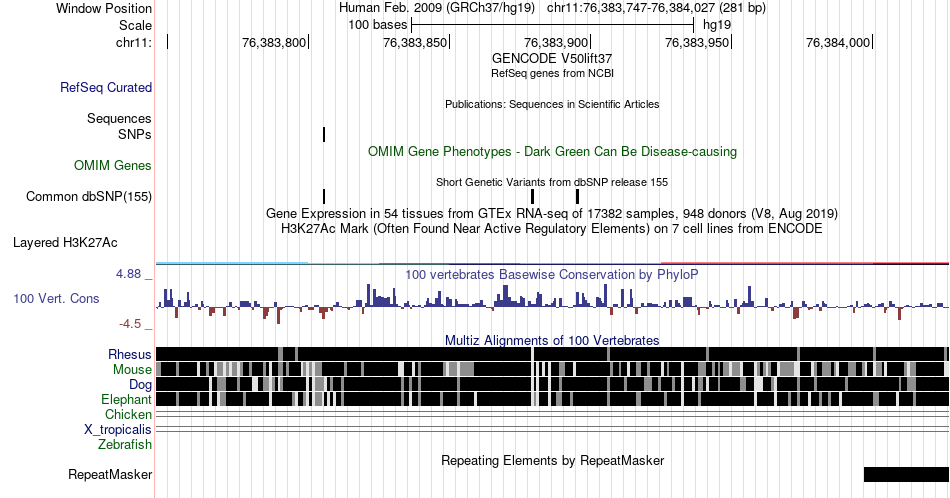
Task: Click the Chicken alignment row label
Action: (128, 414)
